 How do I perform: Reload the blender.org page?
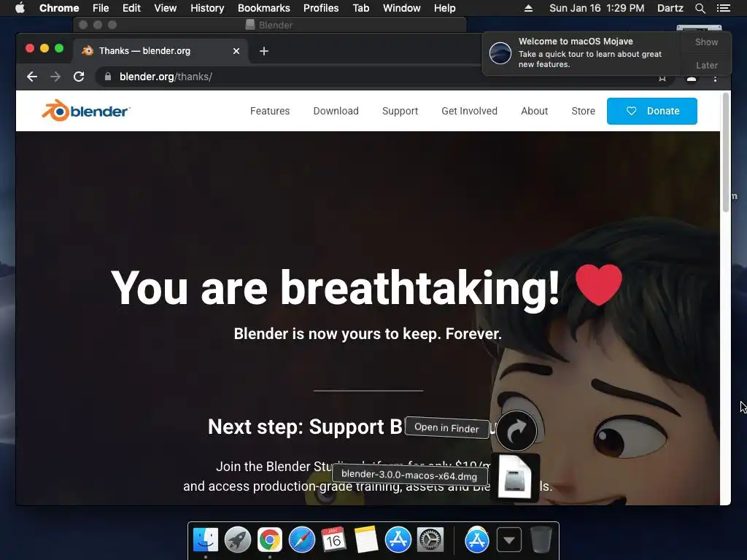(x=79, y=77)
